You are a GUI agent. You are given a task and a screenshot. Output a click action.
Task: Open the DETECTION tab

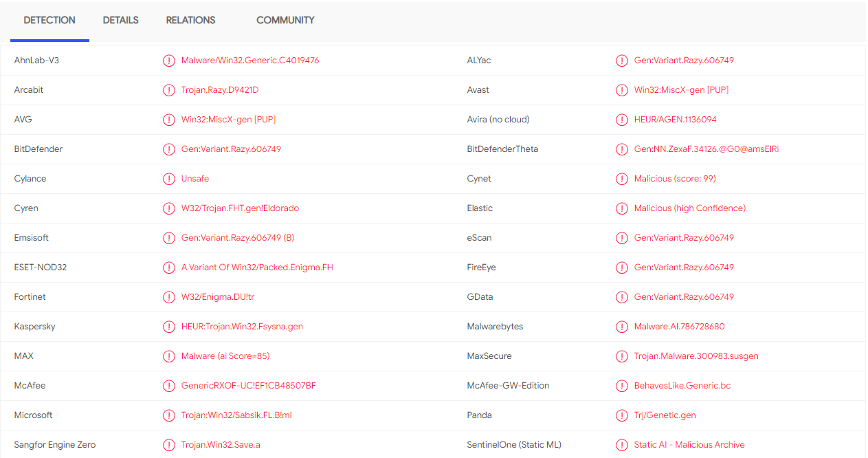[x=49, y=21]
